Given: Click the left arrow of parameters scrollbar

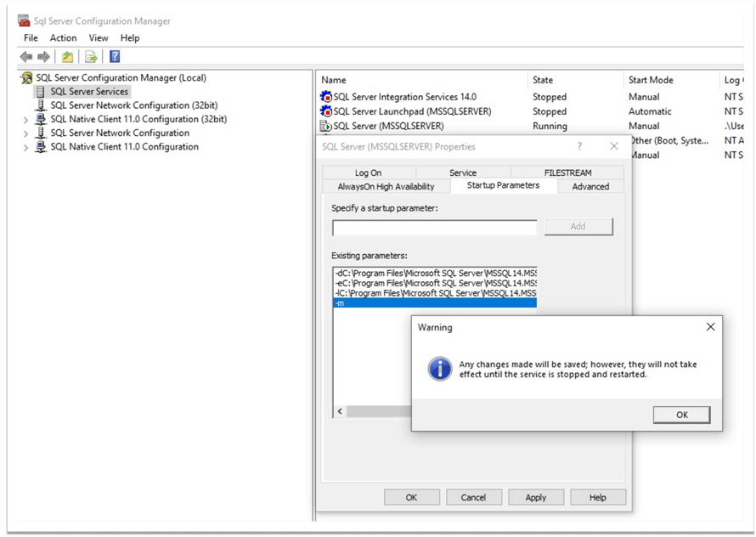Looking at the screenshot, I should click(340, 411).
